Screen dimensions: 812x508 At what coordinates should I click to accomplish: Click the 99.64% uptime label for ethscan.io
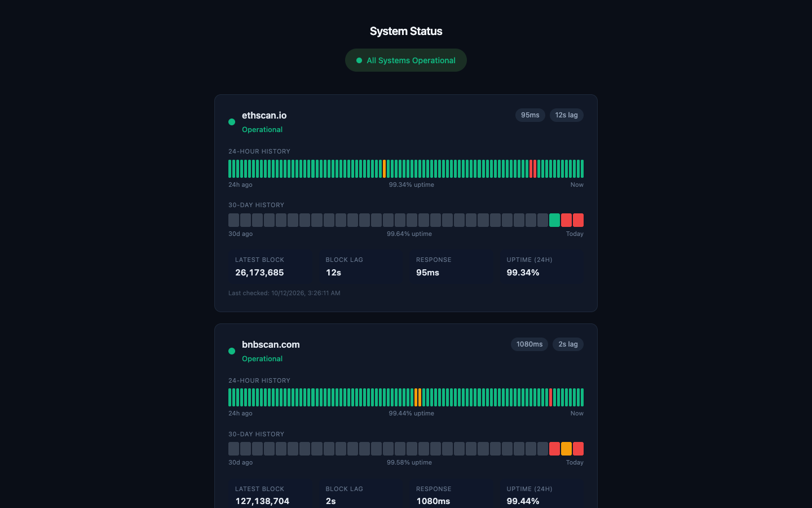tap(409, 234)
